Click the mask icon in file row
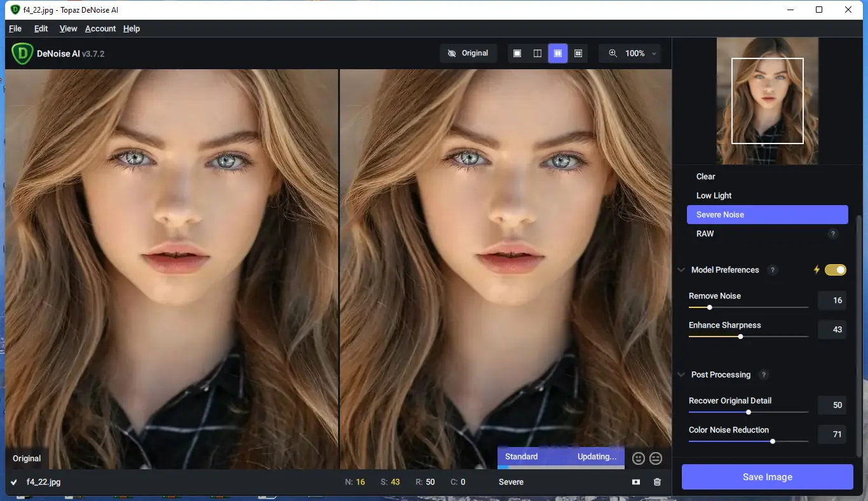The width and height of the screenshot is (868, 501). click(636, 482)
